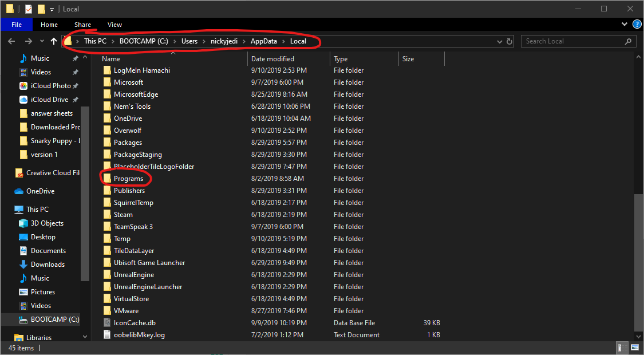Viewport: 644px width, 355px height.
Task: Select the LogMeIn Hamachi folder
Action: click(x=142, y=70)
